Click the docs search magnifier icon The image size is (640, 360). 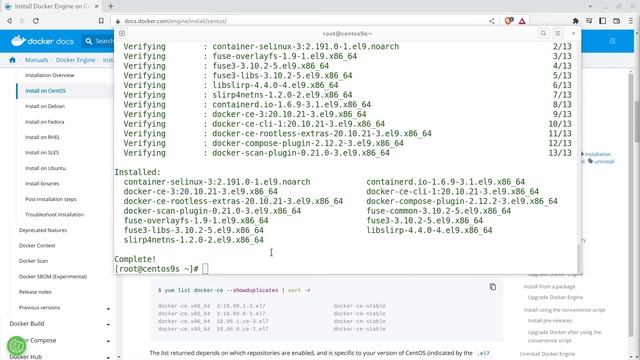(x=89, y=41)
